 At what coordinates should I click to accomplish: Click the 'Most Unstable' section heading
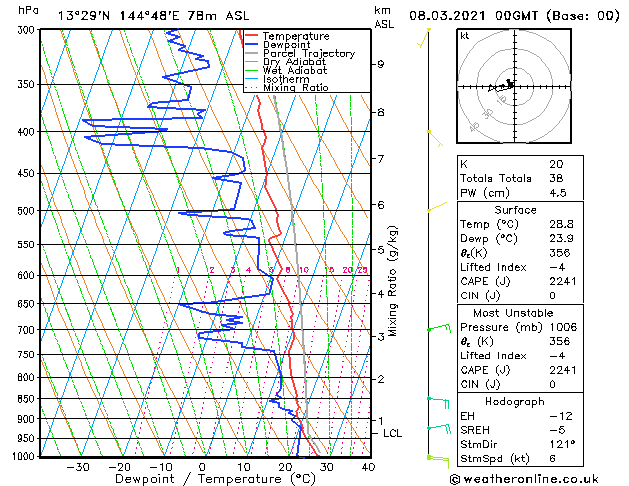tap(513, 313)
